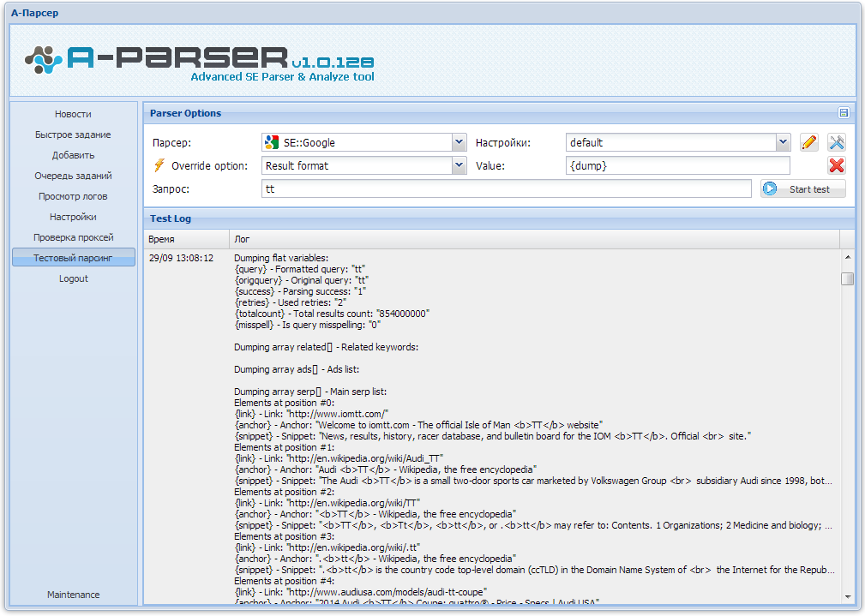Viewport: 865px width, 616px height.
Task: Click the log scrollbar up arrow
Action: (847, 257)
